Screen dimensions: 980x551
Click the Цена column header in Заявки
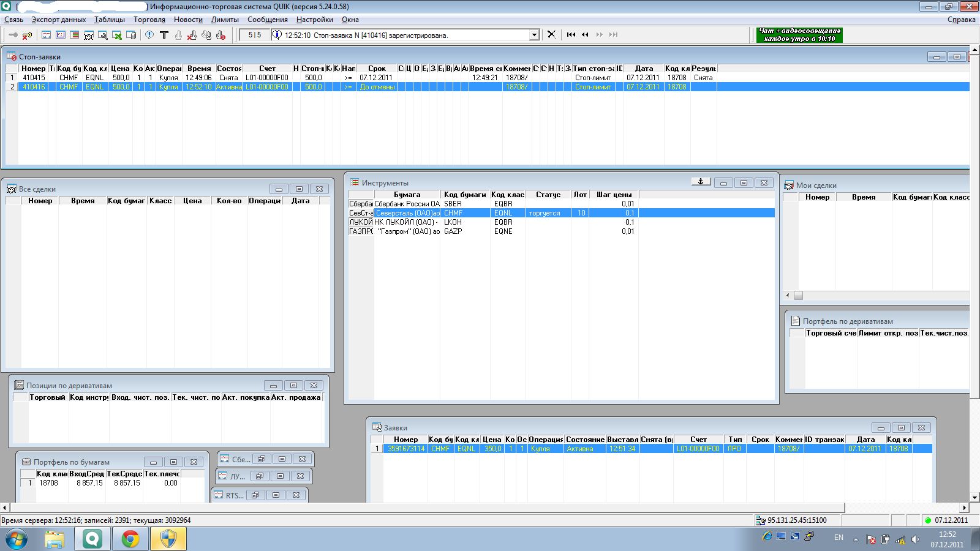click(492, 440)
